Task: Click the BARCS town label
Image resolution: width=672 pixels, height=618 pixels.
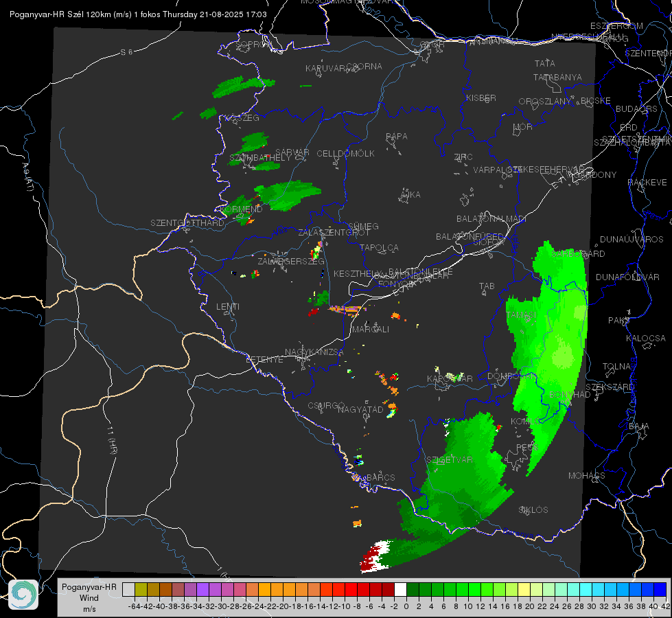Action: (x=380, y=477)
